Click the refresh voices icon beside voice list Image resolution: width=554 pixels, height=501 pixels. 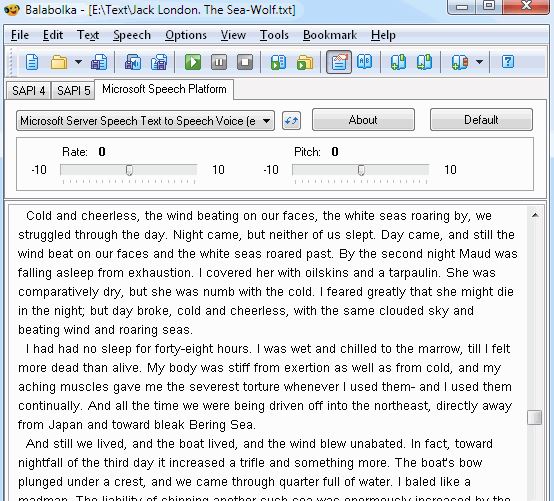tap(291, 120)
